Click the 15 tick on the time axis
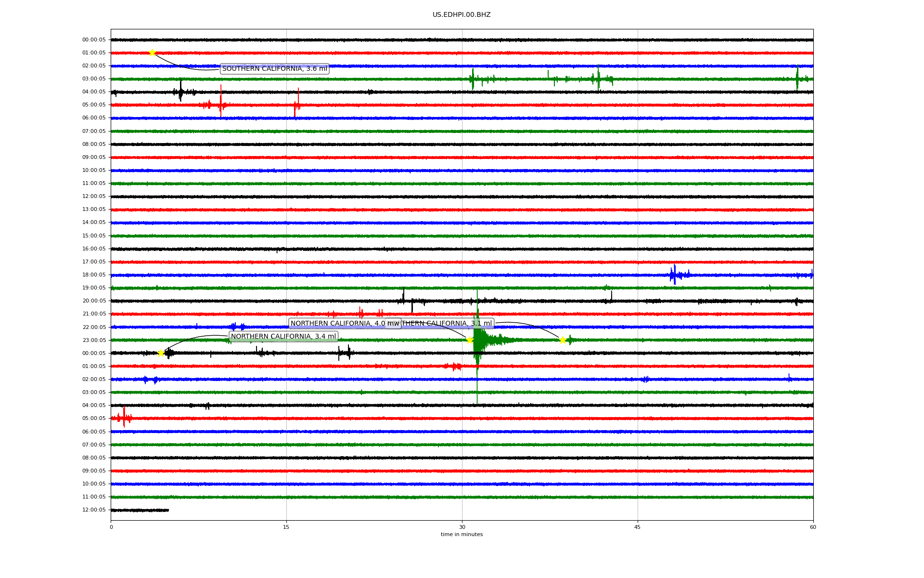 (x=286, y=527)
